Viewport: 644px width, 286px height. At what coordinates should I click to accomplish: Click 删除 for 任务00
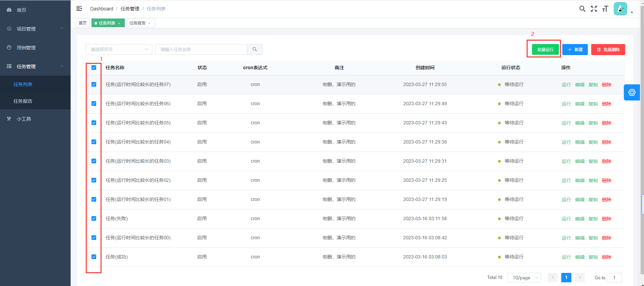point(607,238)
